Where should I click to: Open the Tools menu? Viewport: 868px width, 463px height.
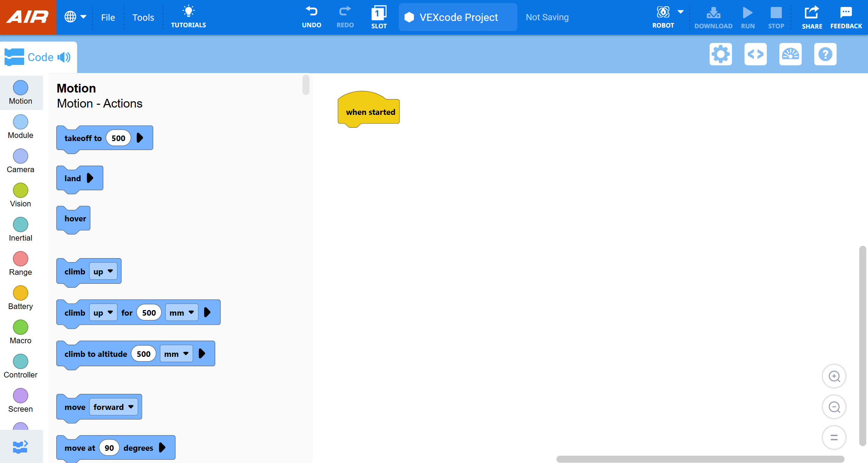pyautogui.click(x=143, y=17)
